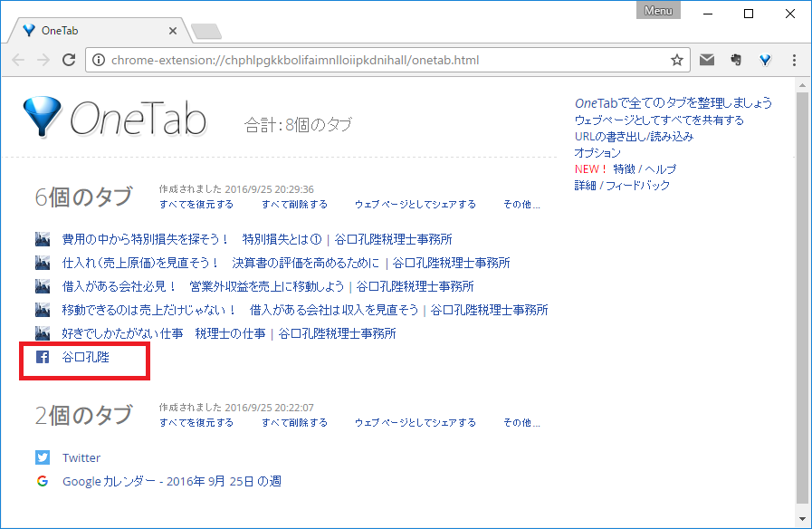Open その他... menu for the 2-tab group
The height and width of the screenshot is (529, 812).
click(521, 423)
